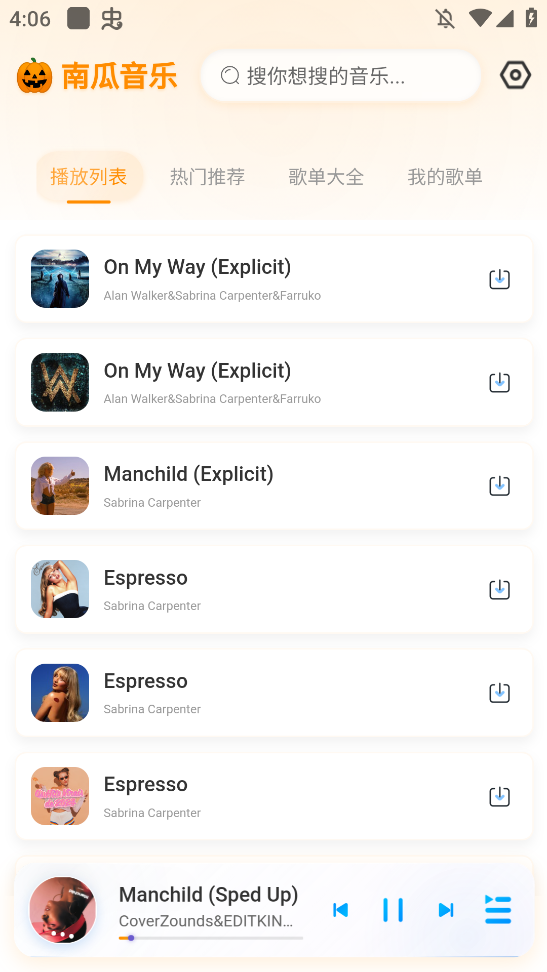Open the Alan Walker W logo cover thumbnail

(x=60, y=382)
